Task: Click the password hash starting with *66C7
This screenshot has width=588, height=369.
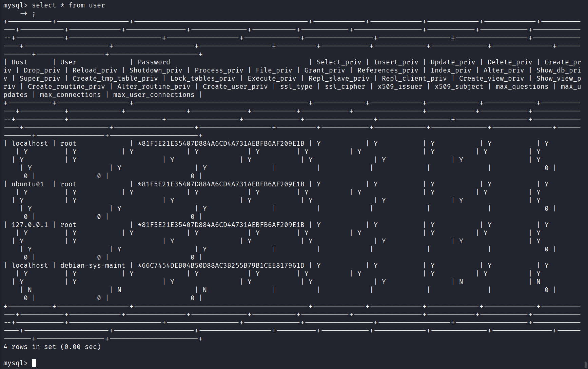Action: point(221,265)
